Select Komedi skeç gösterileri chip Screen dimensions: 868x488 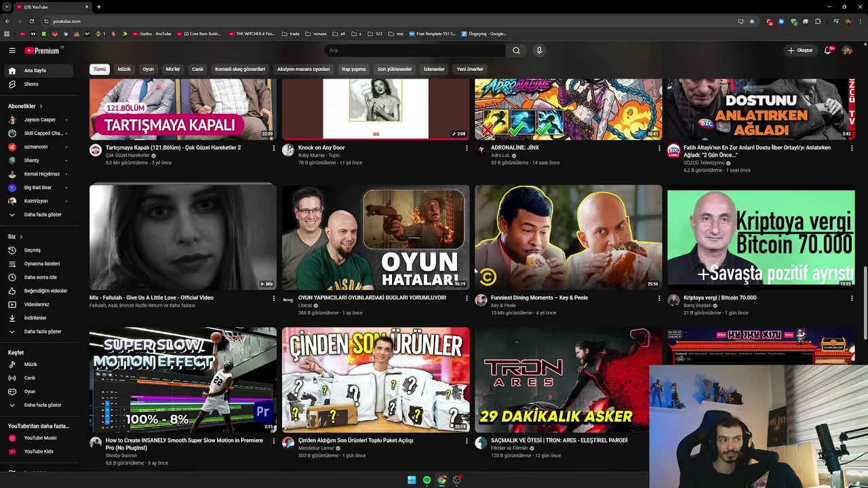240,69
